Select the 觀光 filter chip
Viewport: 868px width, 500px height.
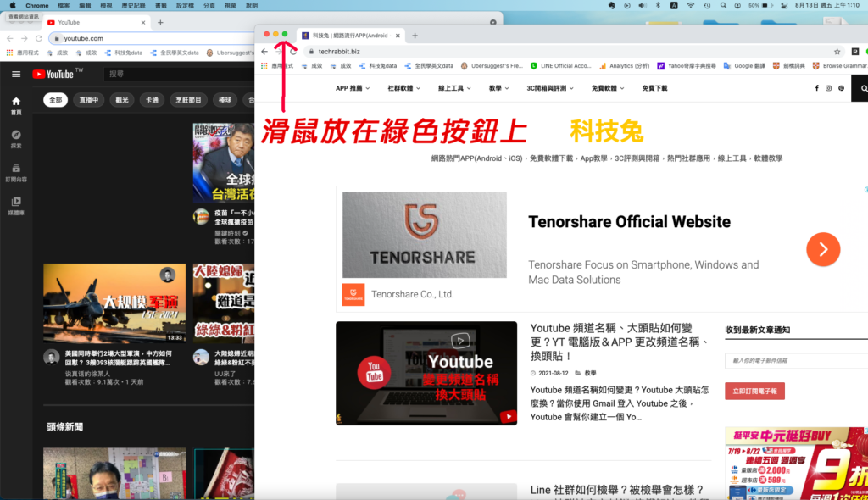(x=122, y=100)
